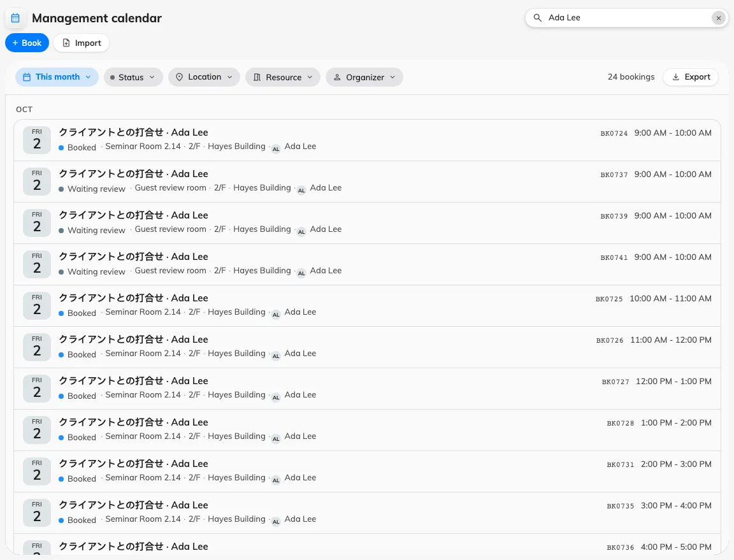
Task: Click Guest review room in BK0741 row
Action: pyautogui.click(x=170, y=271)
